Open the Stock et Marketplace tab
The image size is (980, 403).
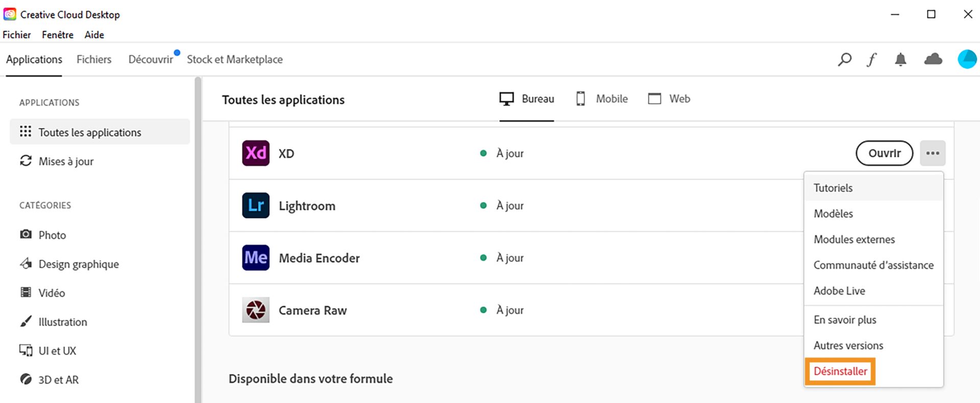point(235,60)
